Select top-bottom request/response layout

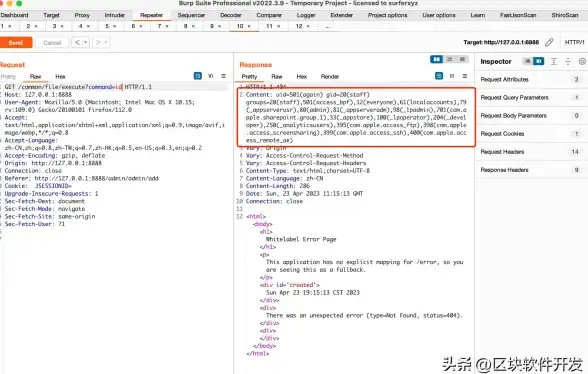450,59
